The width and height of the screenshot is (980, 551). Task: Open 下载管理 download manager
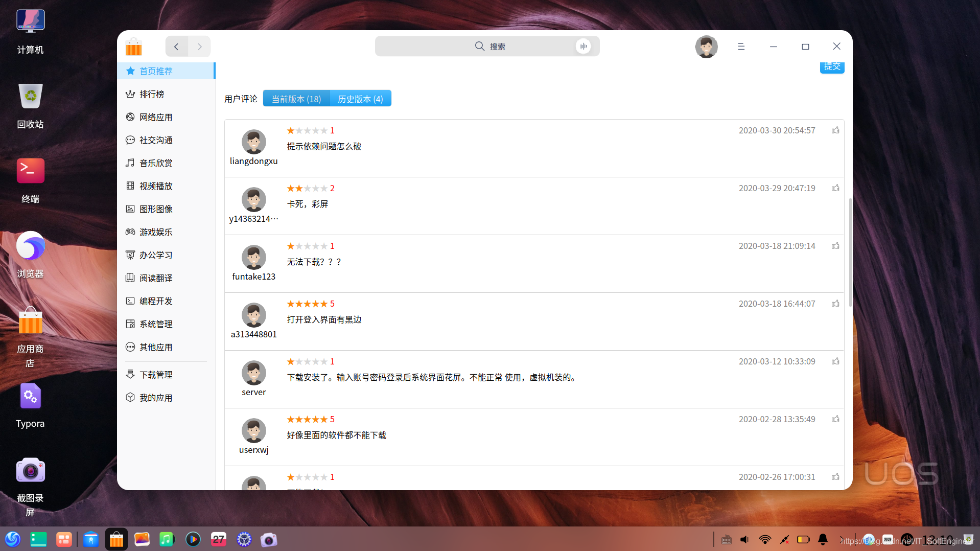[x=166, y=375]
